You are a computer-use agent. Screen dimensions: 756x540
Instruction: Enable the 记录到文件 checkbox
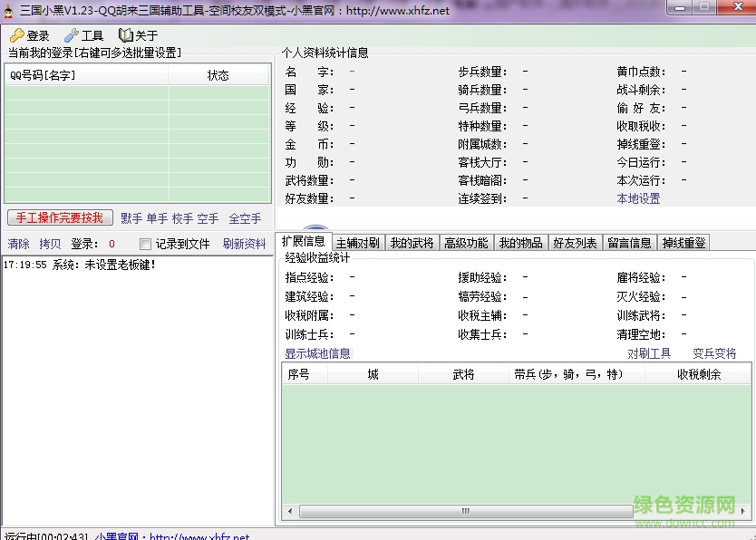click(144, 244)
